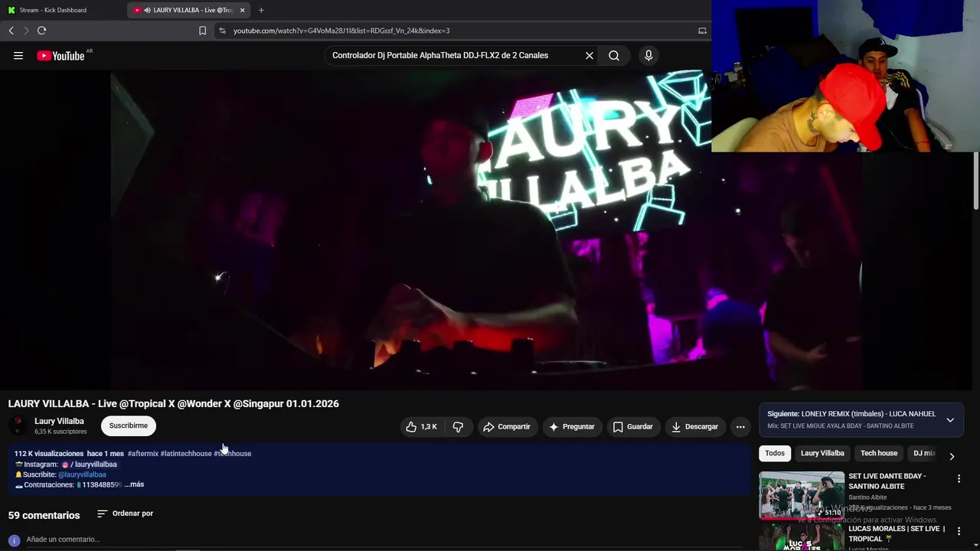Like the video (1,3 K)
The image size is (980, 551).
click(421, 427)
